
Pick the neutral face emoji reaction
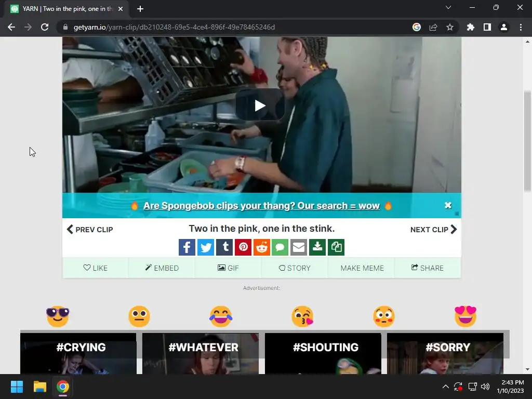pos(139,316)
